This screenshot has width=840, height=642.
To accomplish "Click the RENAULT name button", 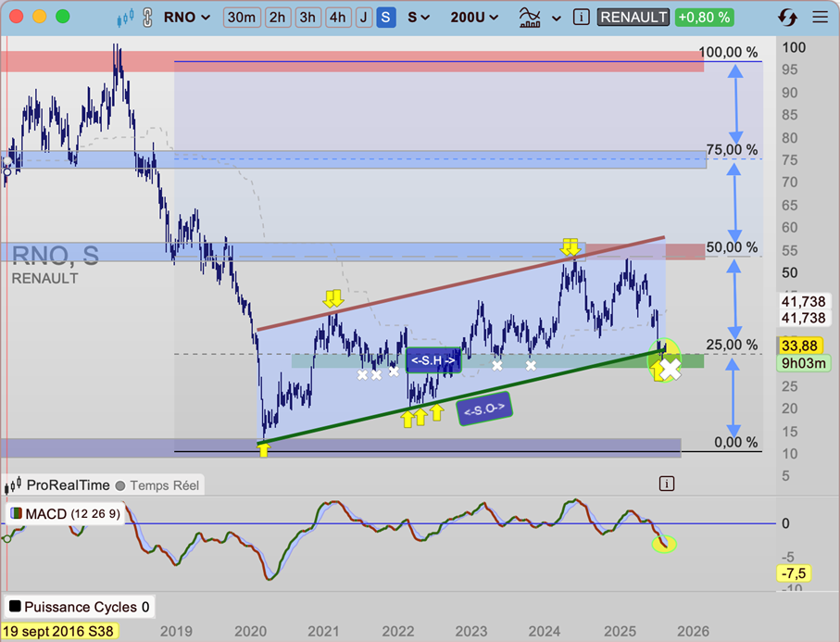I will (x=633, y=17).
